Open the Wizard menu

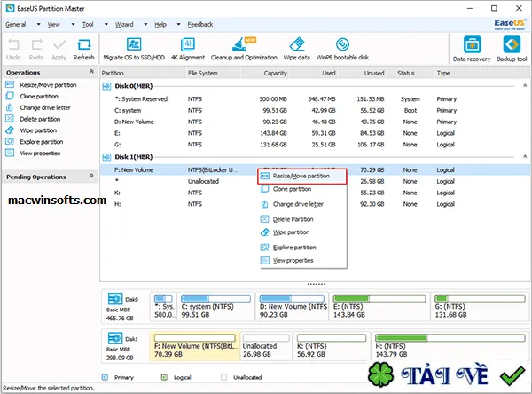click(124, 25)
